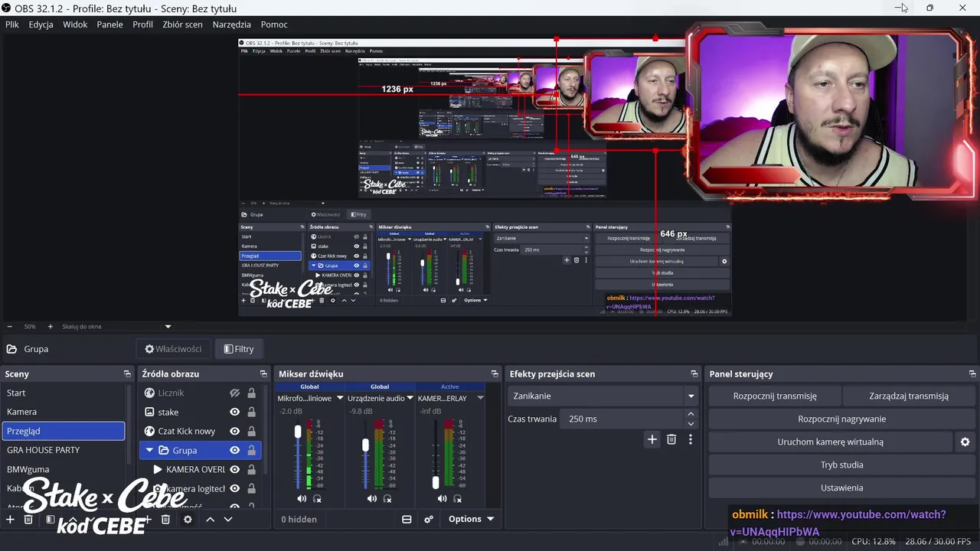Open the mixer Options dropdown
The height and width of the screenshot is (551, 980).
pos(471,519)
